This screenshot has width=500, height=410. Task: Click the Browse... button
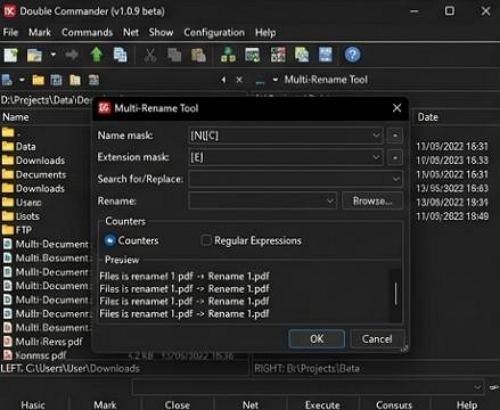tap(372, 201)
